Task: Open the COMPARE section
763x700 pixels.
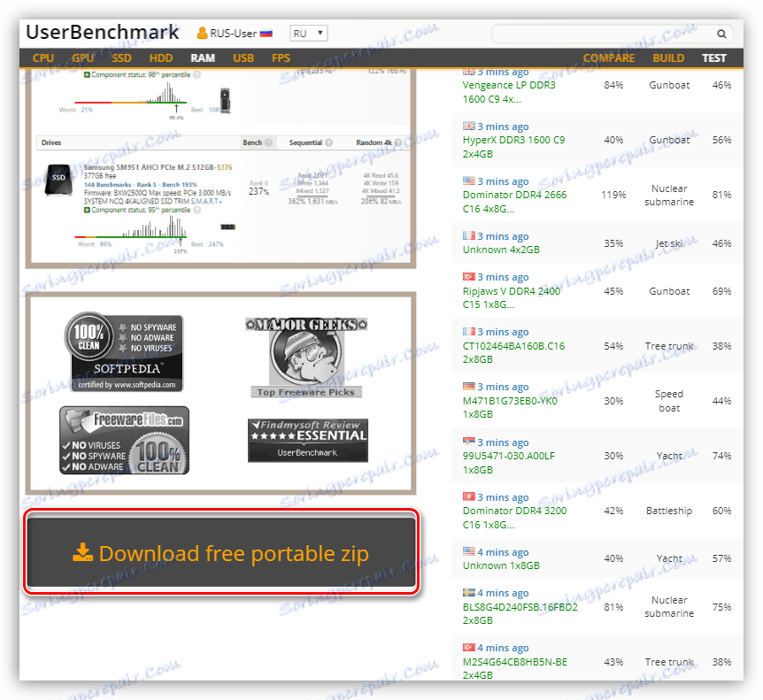Action: click(x=609, y=58)
